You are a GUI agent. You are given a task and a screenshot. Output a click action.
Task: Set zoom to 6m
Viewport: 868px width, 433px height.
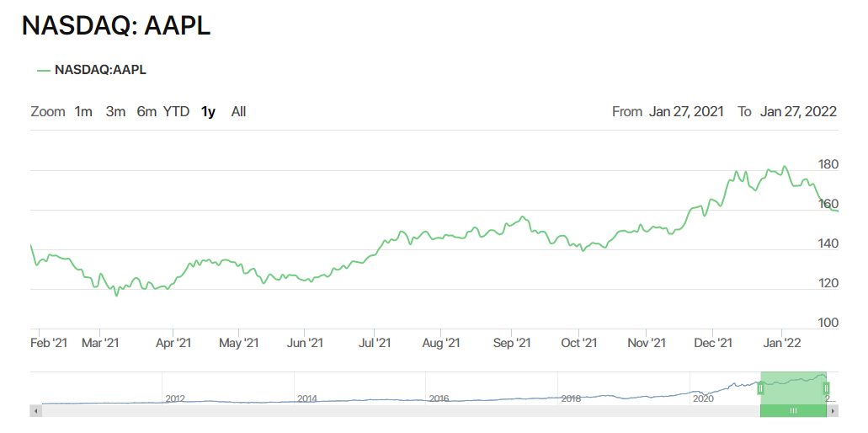pos(146,111)
